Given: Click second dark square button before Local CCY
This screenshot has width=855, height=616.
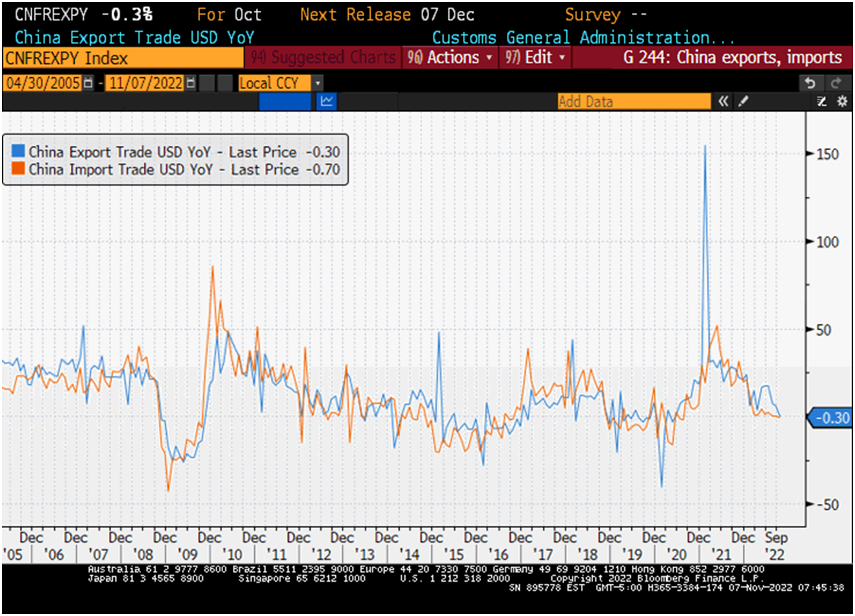Looking at the screenshot, I should [x=225, y=83].
